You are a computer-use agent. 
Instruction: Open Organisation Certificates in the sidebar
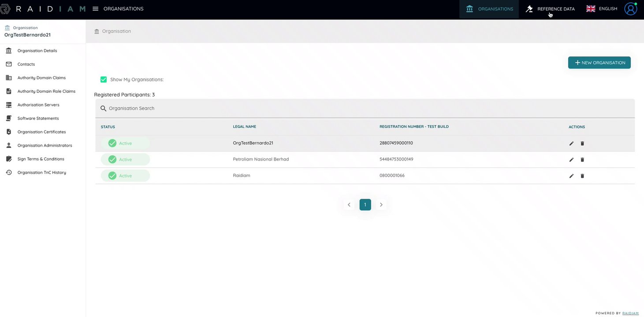[x=42, y=132]
